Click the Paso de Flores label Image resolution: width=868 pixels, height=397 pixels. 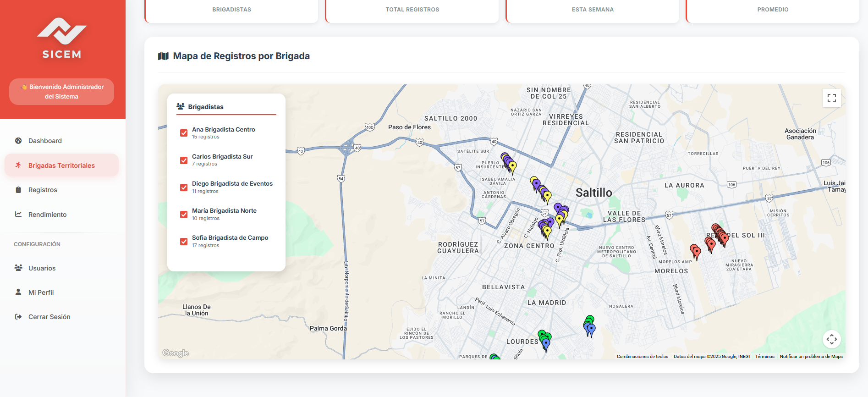point(409,127)
